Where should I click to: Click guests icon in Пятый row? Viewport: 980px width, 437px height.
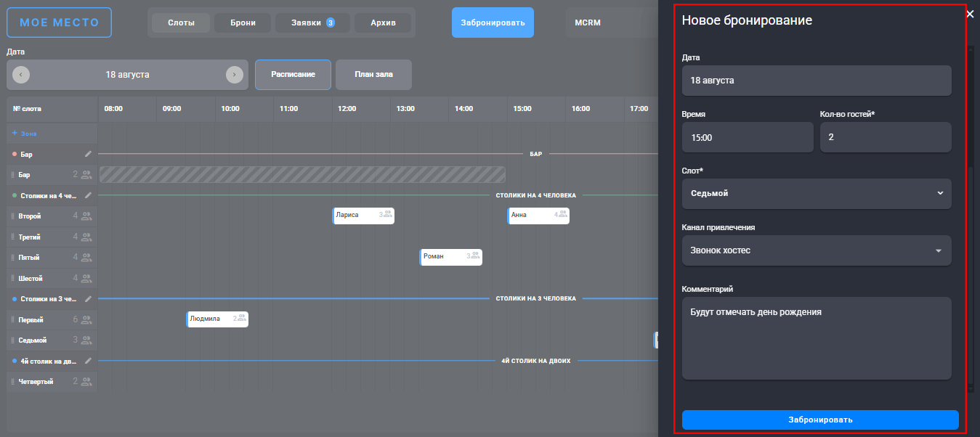pos(86,257)
